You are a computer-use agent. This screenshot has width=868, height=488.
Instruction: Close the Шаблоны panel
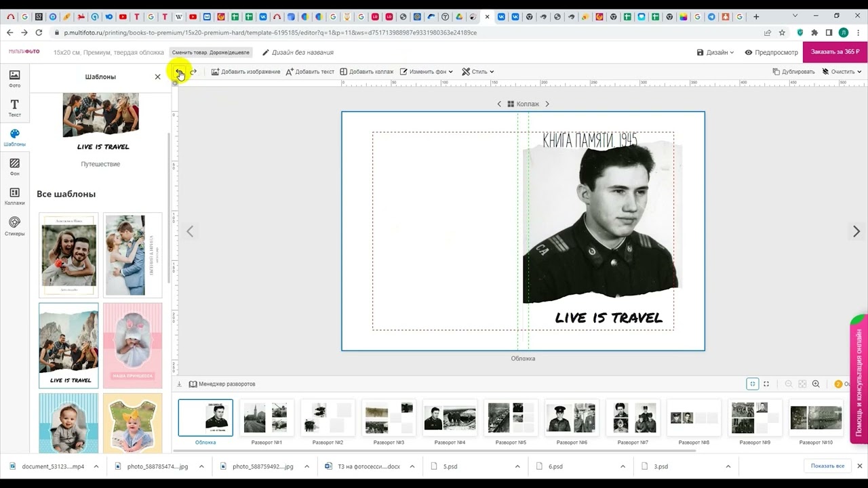click(x=158, y=77)
